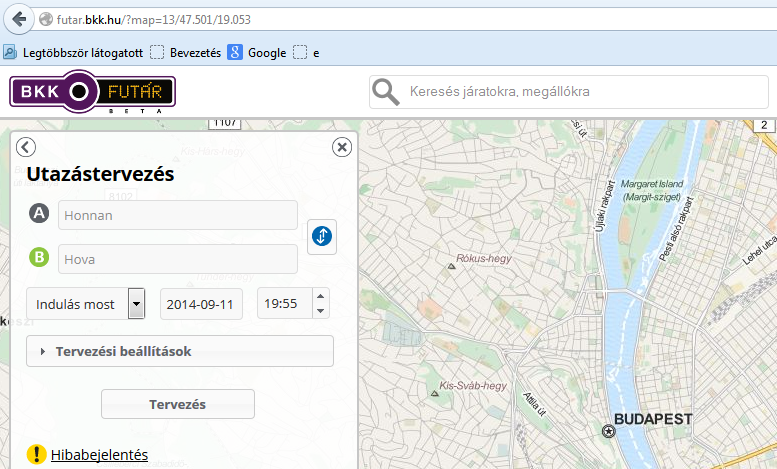This screenshot has height=469, width=777.
Task: Close the Utazástervezés panel
Action: pyautogui.click(x=342, y=147)
